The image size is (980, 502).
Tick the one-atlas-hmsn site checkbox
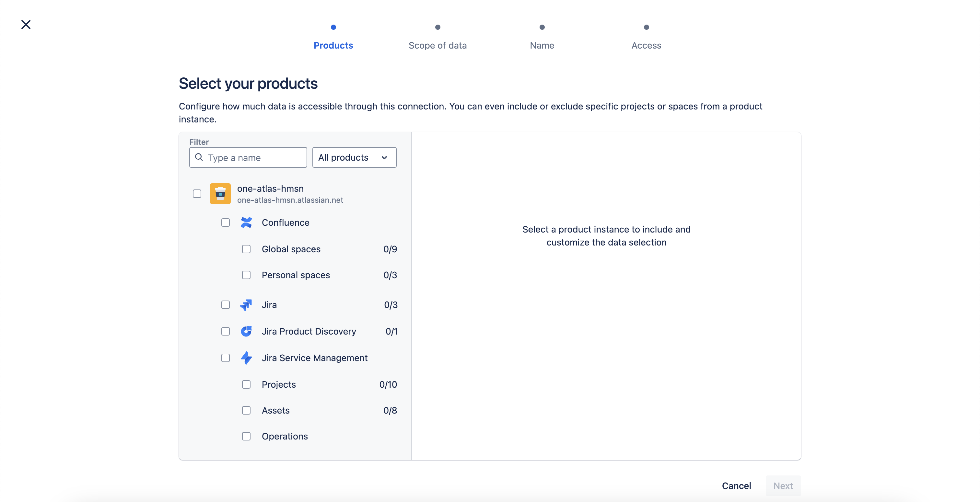pos(197,194)
